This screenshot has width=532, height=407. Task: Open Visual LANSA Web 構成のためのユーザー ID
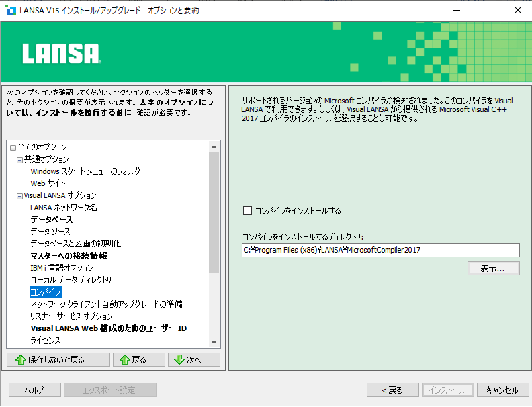click(x=109, y=328)
